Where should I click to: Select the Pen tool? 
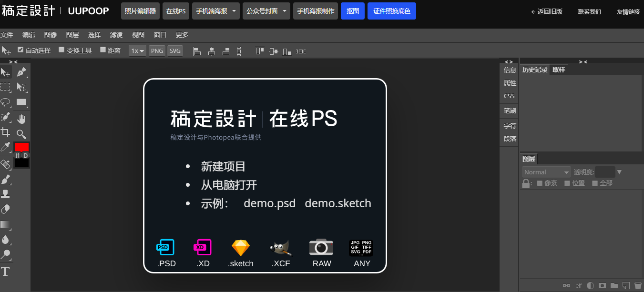21,72
